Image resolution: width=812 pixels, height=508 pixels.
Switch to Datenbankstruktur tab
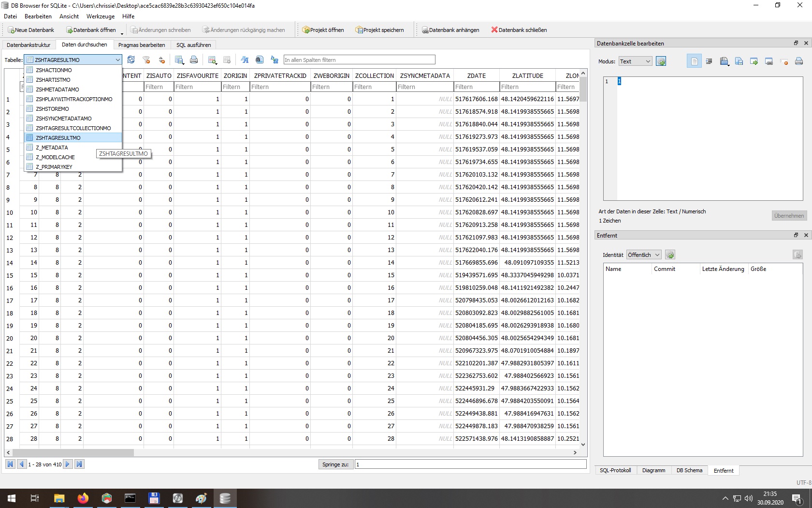click(29, 45)
